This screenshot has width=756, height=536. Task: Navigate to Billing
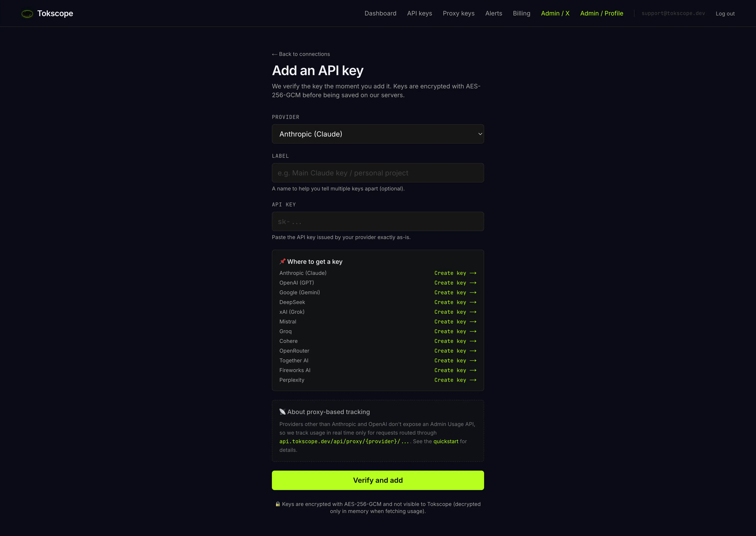click(x=522, y=13)
